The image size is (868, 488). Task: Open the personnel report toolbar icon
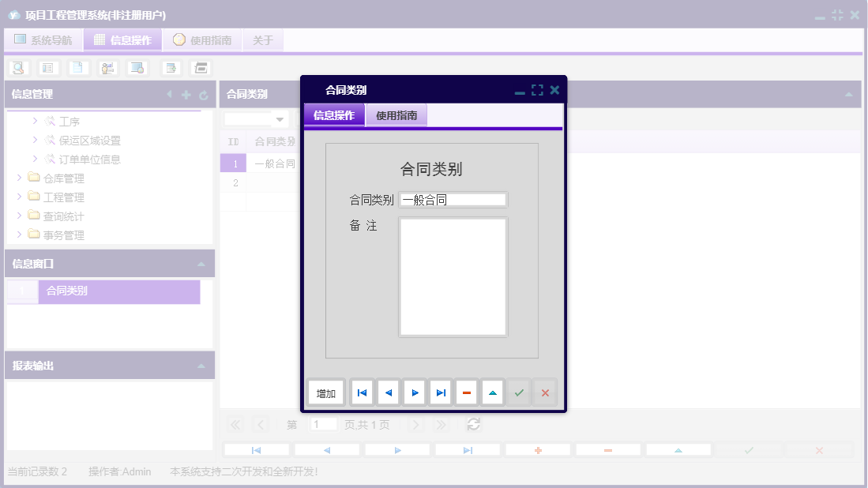tap(107, 67)
